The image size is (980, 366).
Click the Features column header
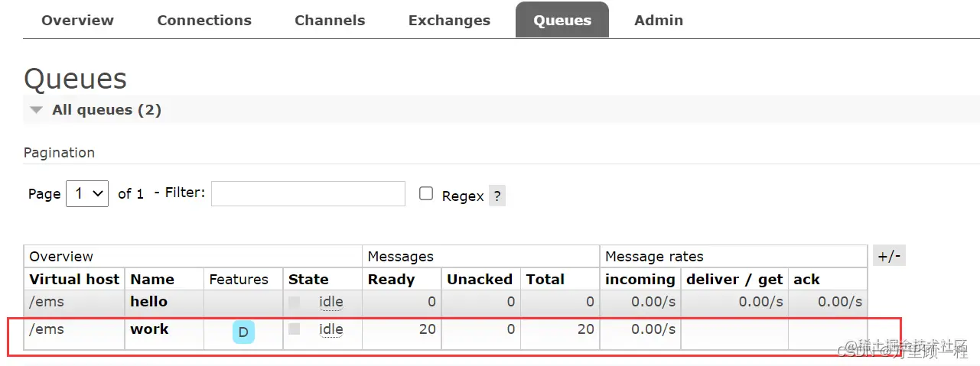click(x=239, y=280)
